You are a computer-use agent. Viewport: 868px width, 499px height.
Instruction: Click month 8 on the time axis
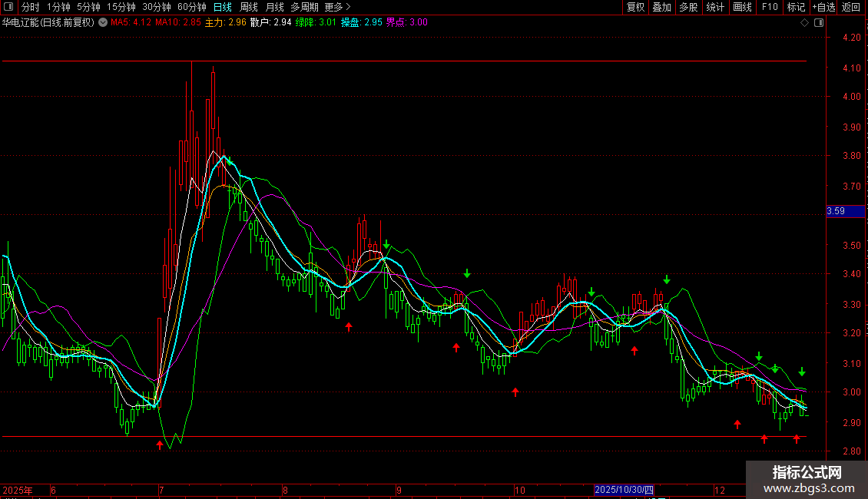coord(285,491)
